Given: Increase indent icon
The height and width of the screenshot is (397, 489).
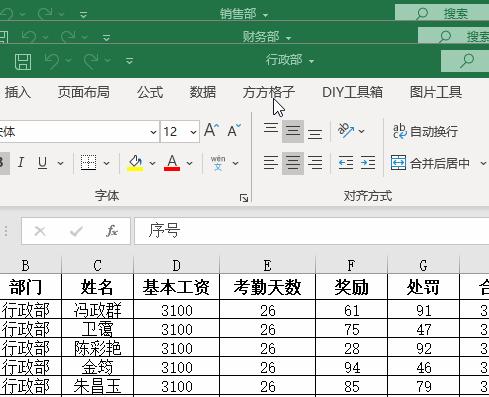Looking at the screenshot, I should pyautogui.click(x=368, y=163).
